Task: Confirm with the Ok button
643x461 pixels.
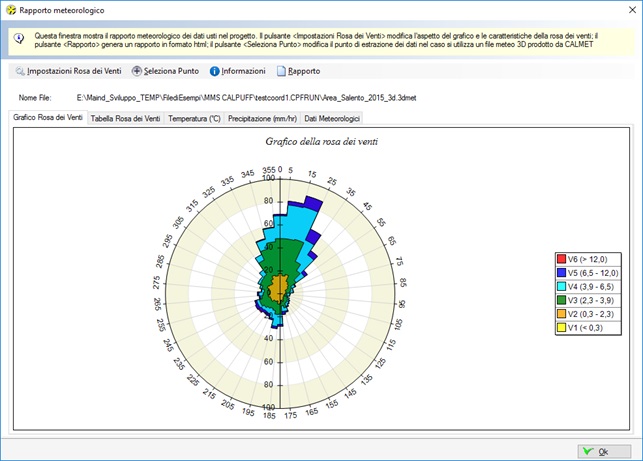Action: click(604, 451)
